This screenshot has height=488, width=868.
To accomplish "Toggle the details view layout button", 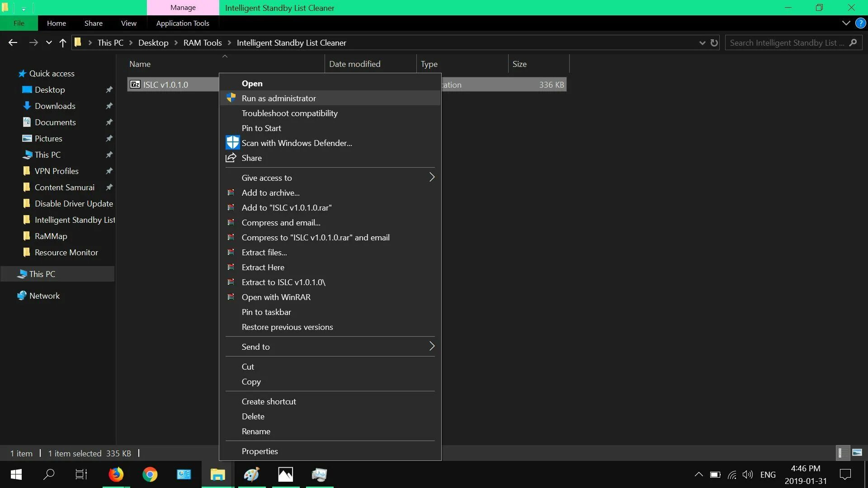I will 841,453.
